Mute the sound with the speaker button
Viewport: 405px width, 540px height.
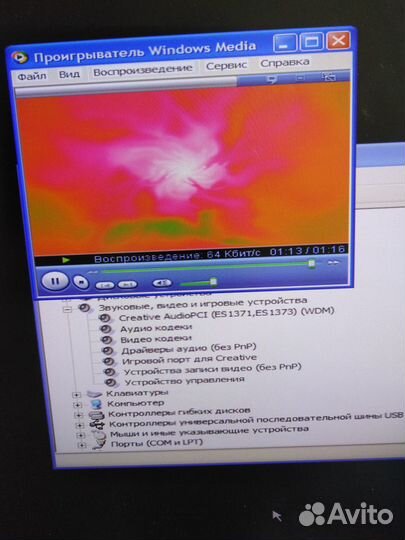coord(162,283)
